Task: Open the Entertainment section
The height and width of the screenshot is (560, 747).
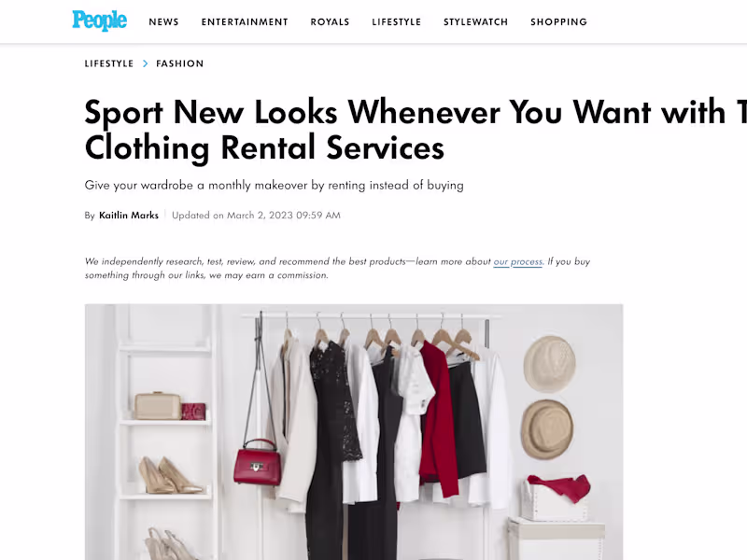Action: tap(245, 21)
